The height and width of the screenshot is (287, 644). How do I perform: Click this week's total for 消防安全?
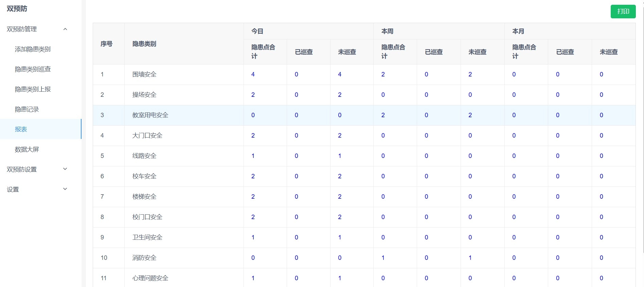tap(383, 258)
